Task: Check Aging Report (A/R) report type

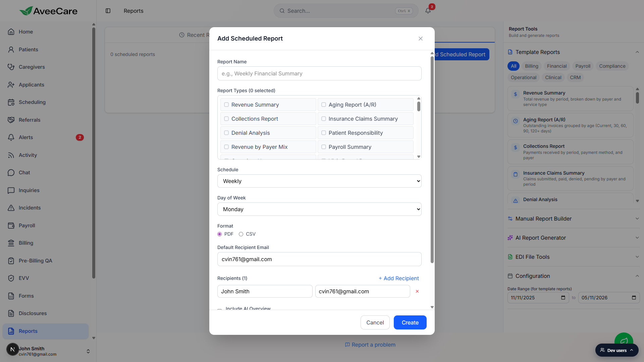Action: 324,105
